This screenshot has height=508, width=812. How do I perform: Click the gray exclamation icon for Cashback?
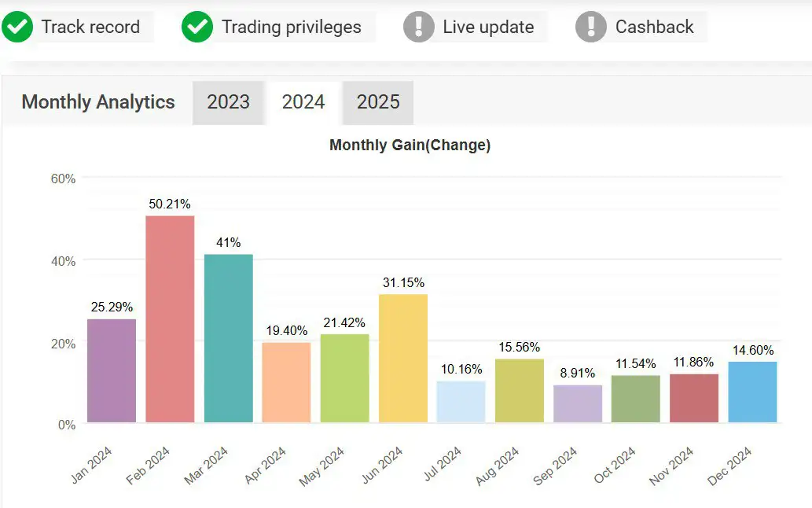(591, 27)
